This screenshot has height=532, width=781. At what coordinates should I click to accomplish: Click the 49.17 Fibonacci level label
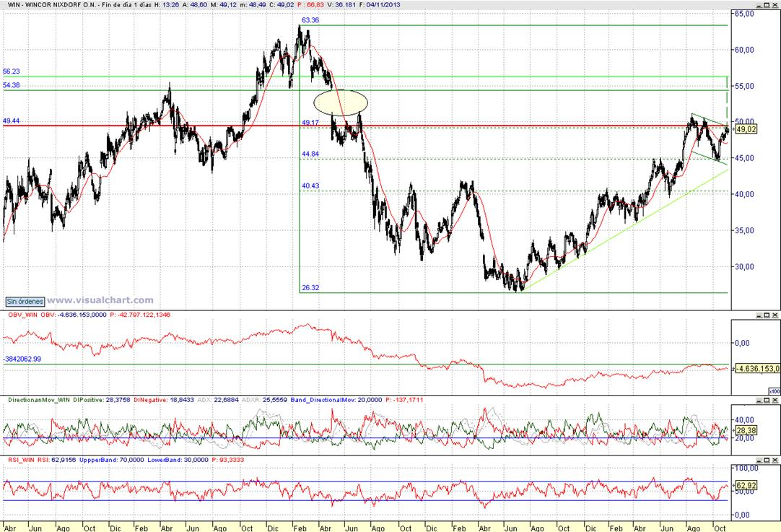310,123
